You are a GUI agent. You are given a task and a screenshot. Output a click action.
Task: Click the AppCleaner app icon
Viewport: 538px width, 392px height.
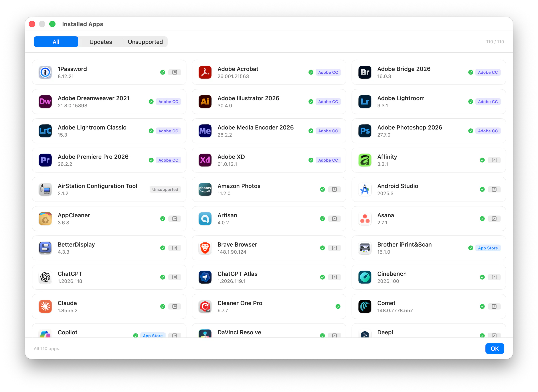coord(45,219)
